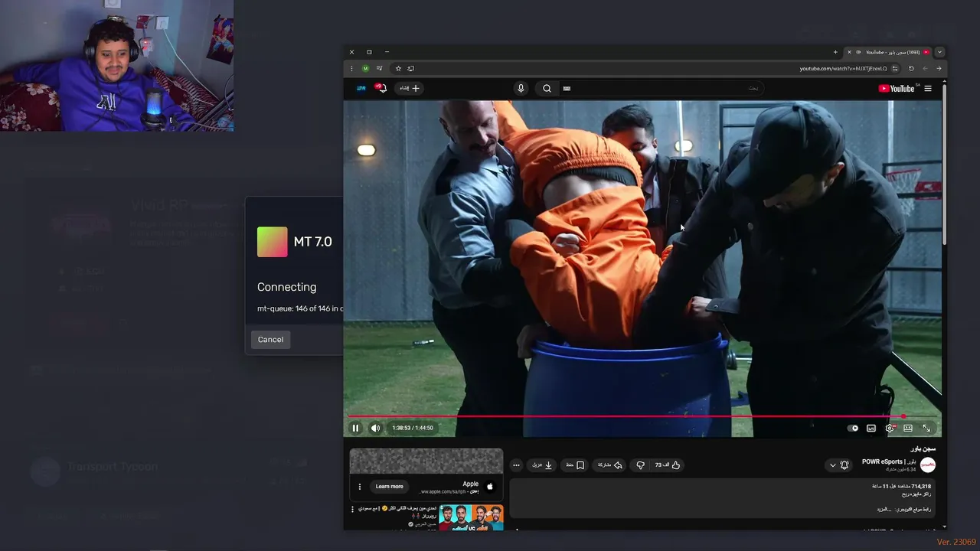
Task: Open the browser three-dot menu
Action: [352, 68]
